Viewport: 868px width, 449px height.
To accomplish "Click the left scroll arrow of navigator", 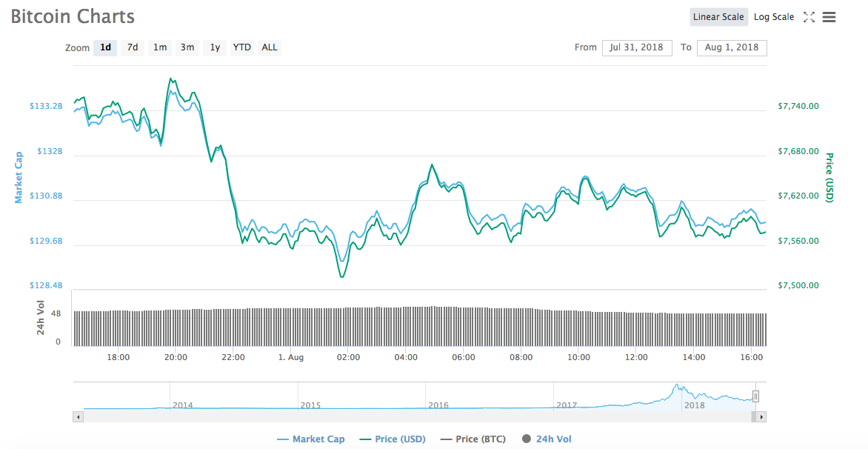I will 78,417.
